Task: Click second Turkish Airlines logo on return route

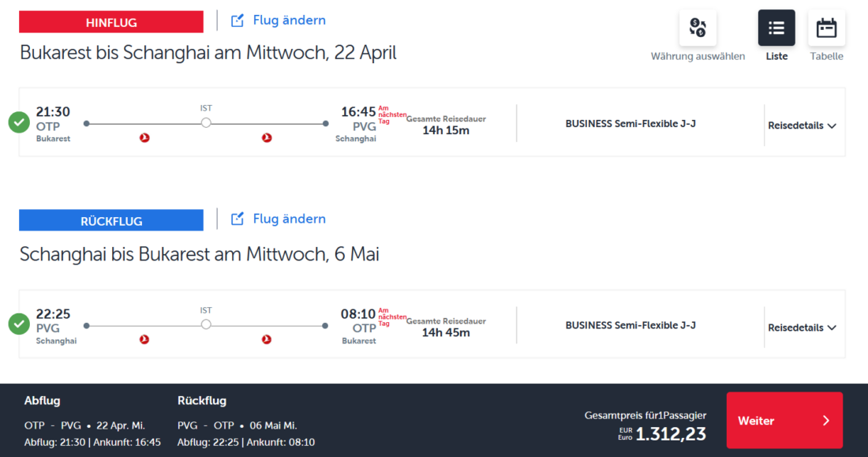Action: click(x=267, y=339)
